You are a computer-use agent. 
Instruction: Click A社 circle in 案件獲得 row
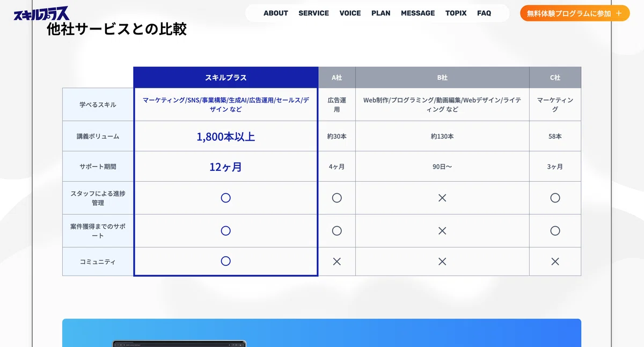pyautogui.click(x=337, y=230)
